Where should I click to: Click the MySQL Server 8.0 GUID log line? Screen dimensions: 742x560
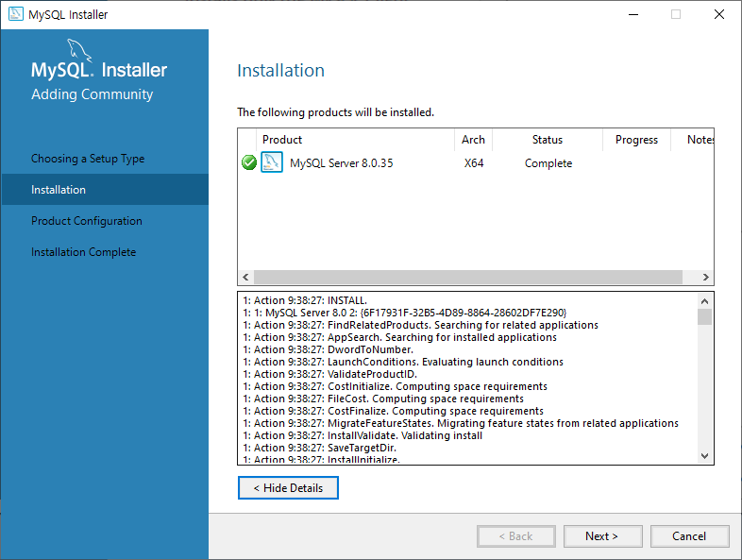(405, 313)
